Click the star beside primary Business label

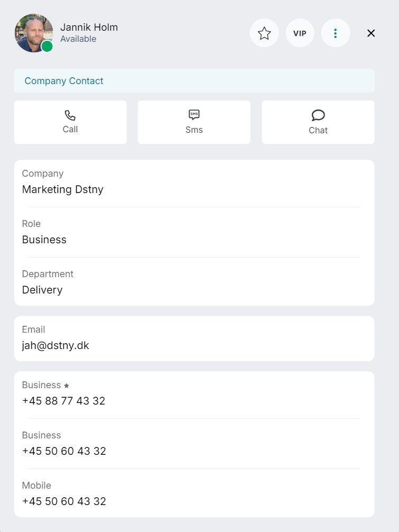coord(67,386)
